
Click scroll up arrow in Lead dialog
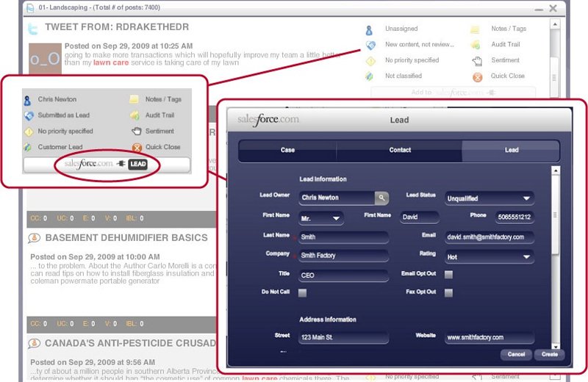[556, 170]
